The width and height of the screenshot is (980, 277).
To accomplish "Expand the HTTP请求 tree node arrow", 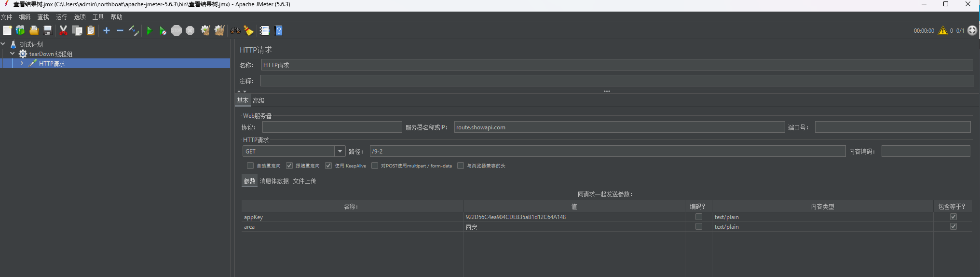I will [22, 63].
